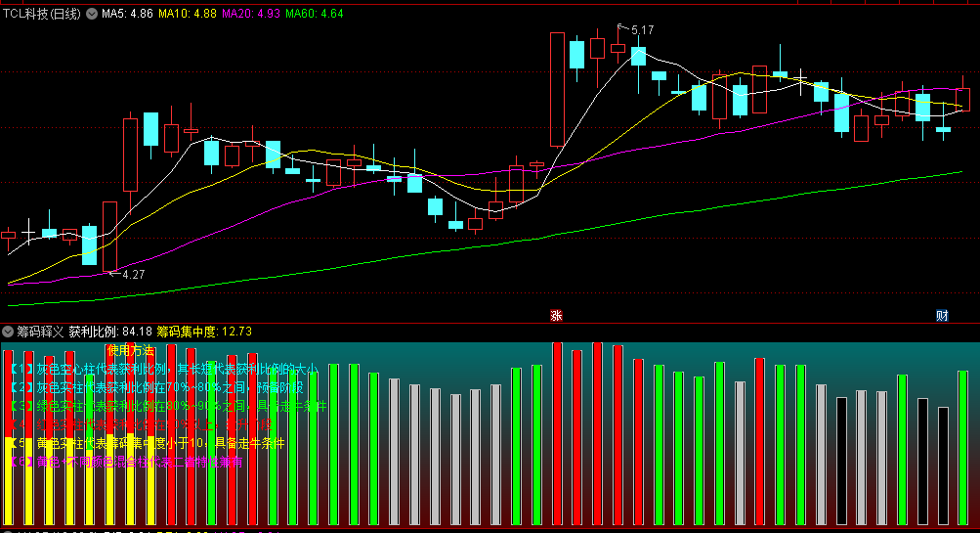Click legend line 【5】黄色实柱代表筹码集中度小于10
Screen dimensions: 980x533
pyautogui.click(x=148, y=444)
